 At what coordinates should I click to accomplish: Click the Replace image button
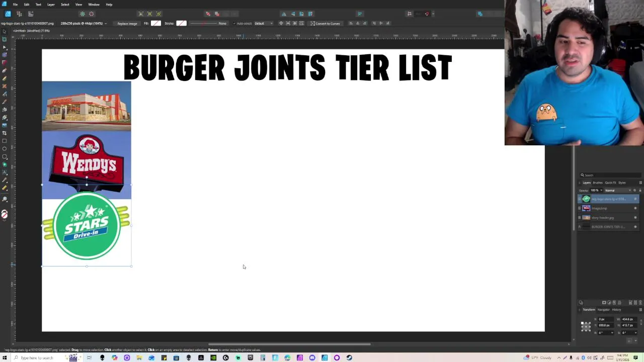coord(127,23)
